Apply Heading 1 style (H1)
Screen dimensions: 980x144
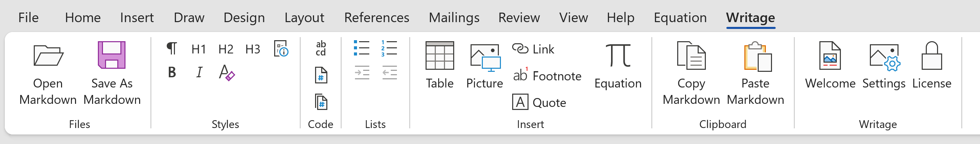198,49
